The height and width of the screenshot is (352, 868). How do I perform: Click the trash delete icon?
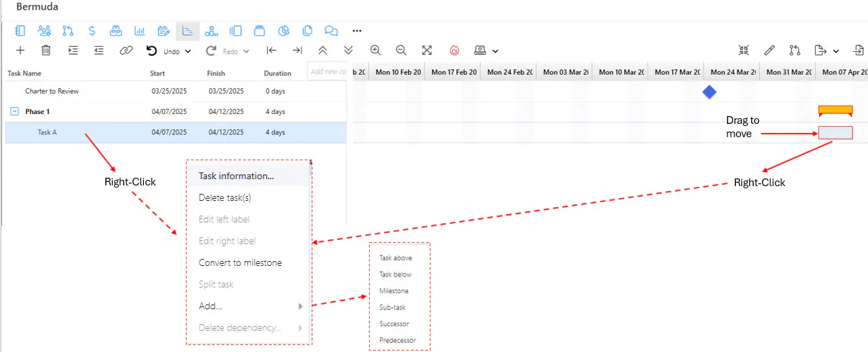pyautogui.click(x=46, y=50)
